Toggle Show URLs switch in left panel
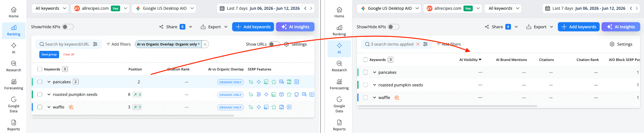The width and height of the screenshot is (644, 133). (274, 44)
